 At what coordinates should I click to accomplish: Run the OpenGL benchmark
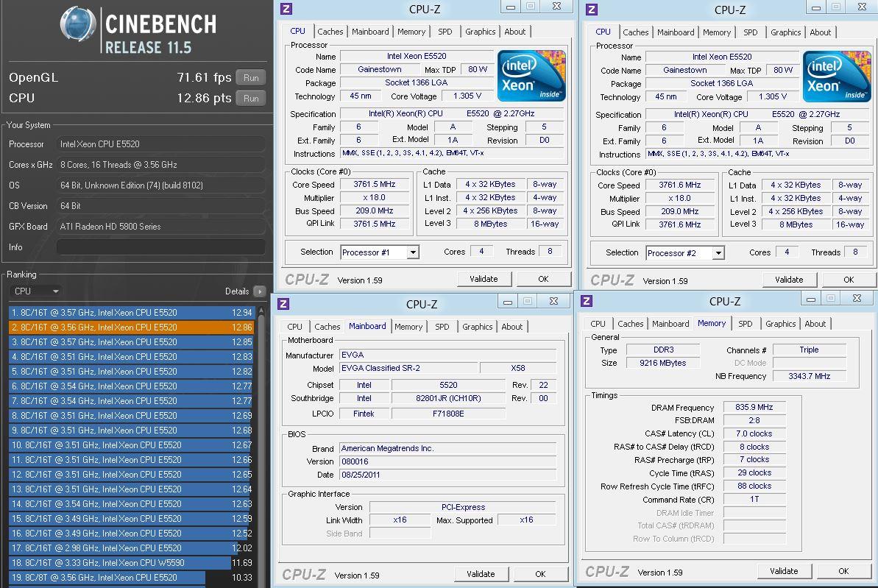[x=251, y=78]
